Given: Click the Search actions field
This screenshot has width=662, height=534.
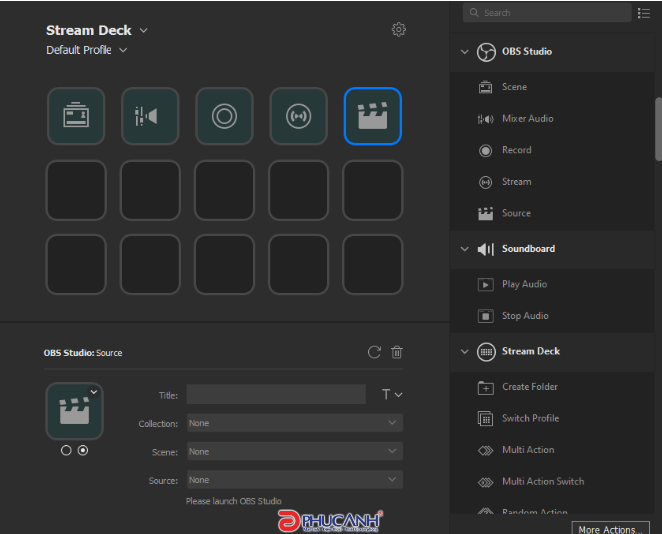Looking at the screenshot, I should coord(547,13).
